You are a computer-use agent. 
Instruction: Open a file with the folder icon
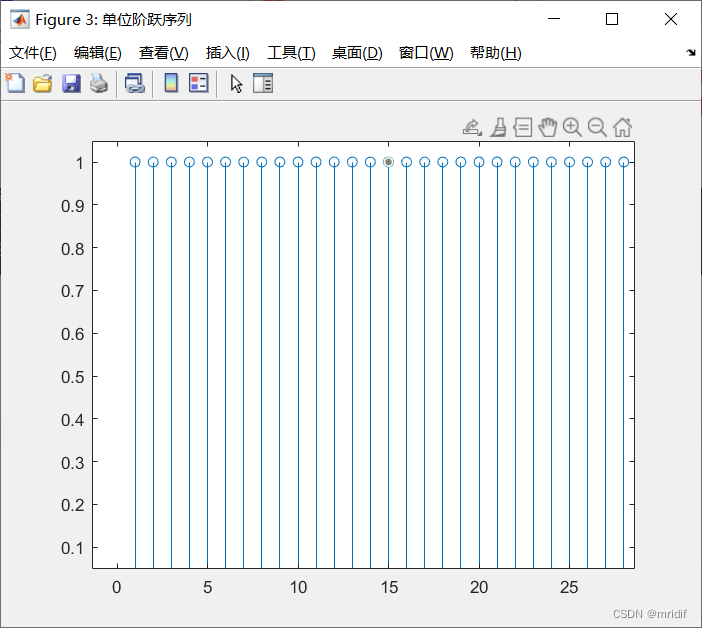click(43, 83)
